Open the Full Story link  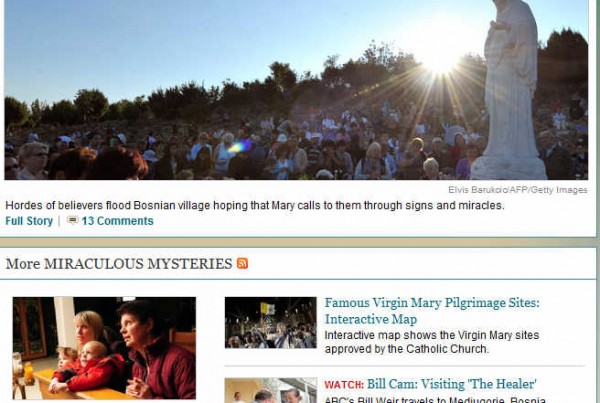[x=29, y=221]
